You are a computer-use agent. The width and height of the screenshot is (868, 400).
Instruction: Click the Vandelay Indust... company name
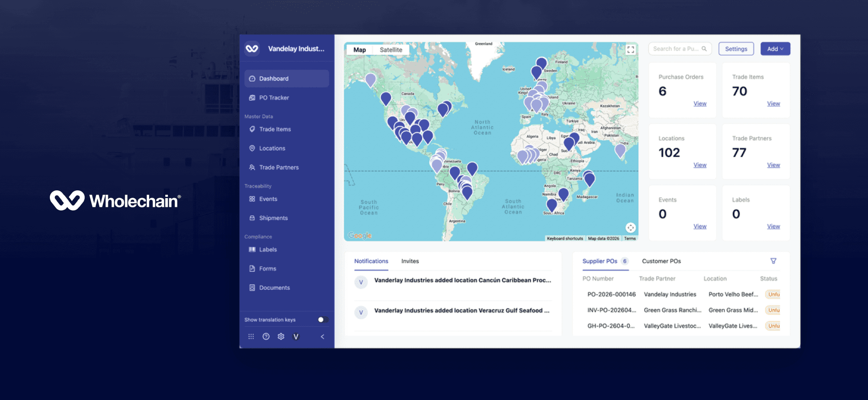click(296, 49)
